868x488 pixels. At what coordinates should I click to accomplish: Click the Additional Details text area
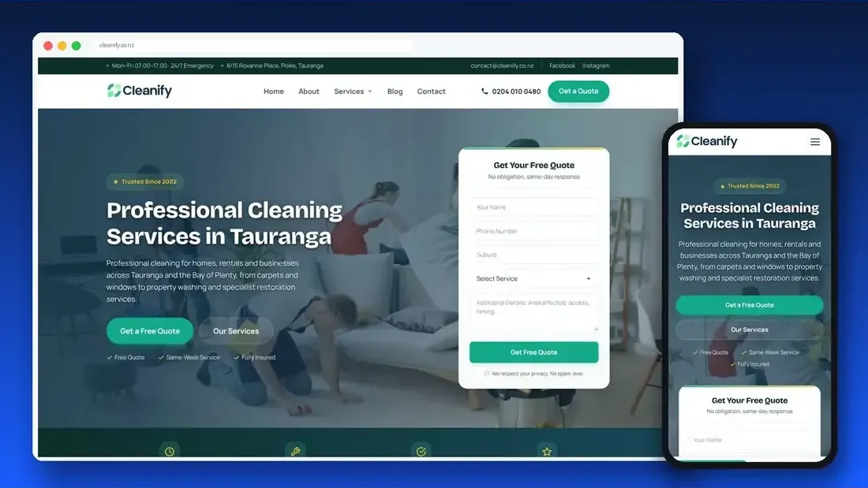point(533,313)
